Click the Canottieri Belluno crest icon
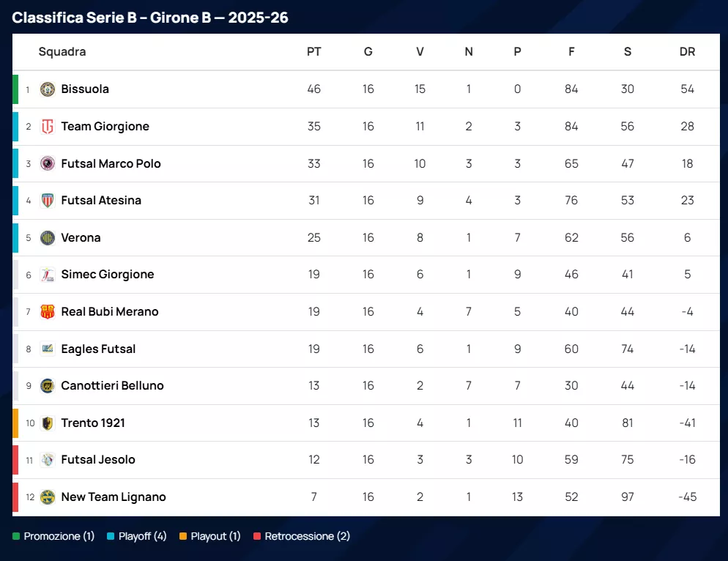This screenshot has height=561, width=728. [48, 385]
